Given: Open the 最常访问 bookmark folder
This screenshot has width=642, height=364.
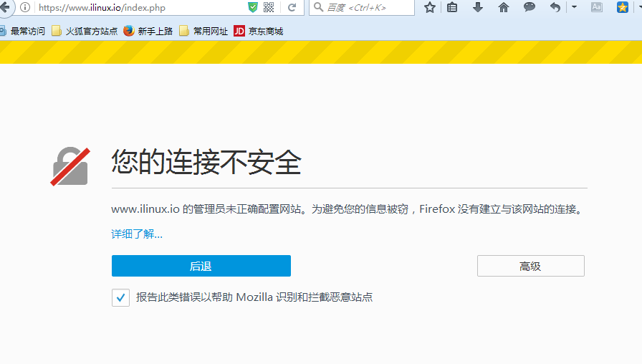Looking at the screenshot, I should click(x=23, y=31).
